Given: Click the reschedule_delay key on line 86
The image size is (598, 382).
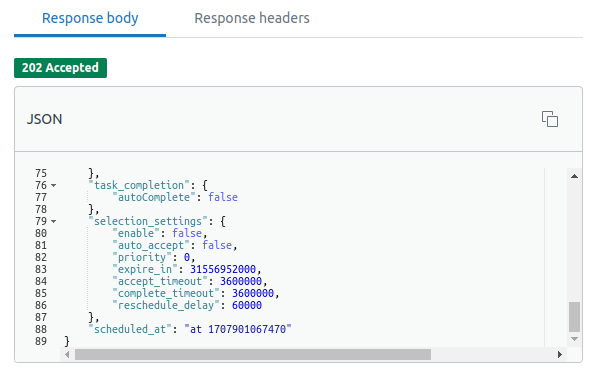Looking at the screenshot, I should coord(166,305).
